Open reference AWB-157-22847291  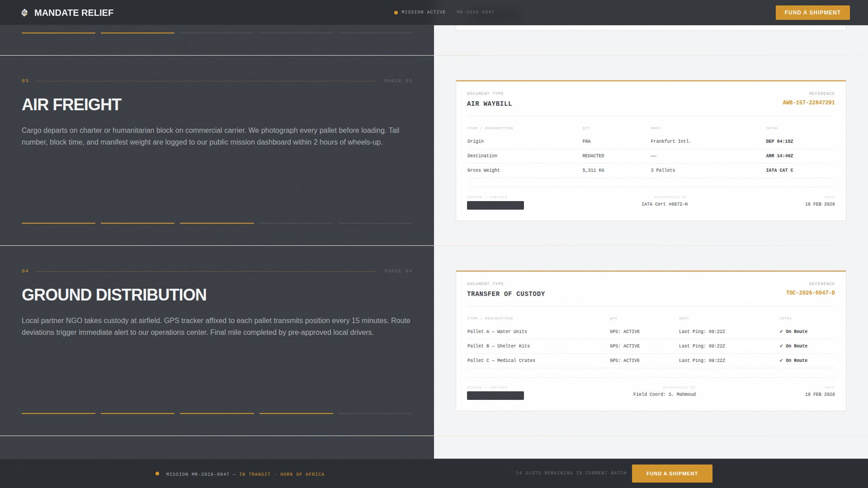(x=808, y=103)
